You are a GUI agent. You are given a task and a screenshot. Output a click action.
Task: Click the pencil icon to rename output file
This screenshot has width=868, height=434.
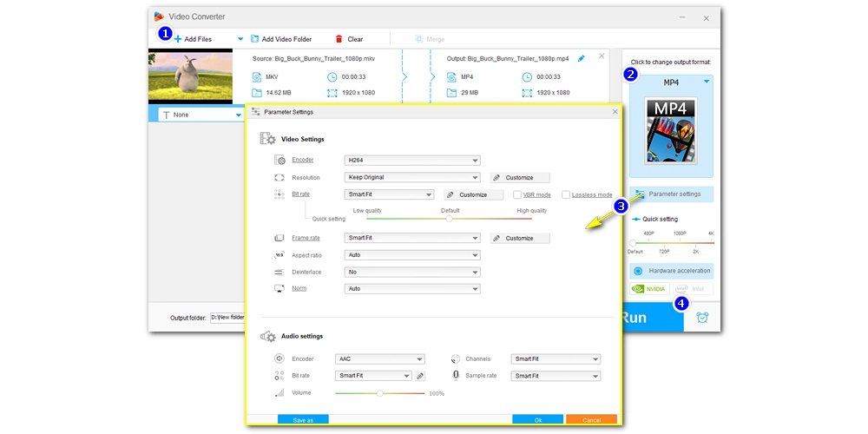581,58
